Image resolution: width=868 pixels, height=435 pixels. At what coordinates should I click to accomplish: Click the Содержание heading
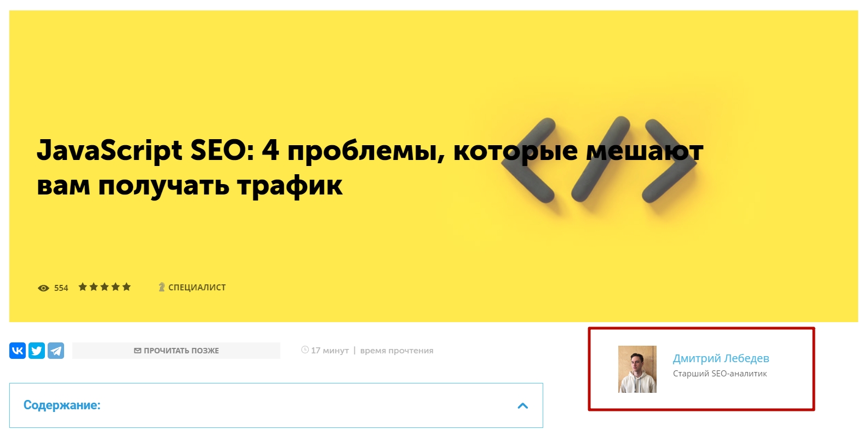pos(62,405)
